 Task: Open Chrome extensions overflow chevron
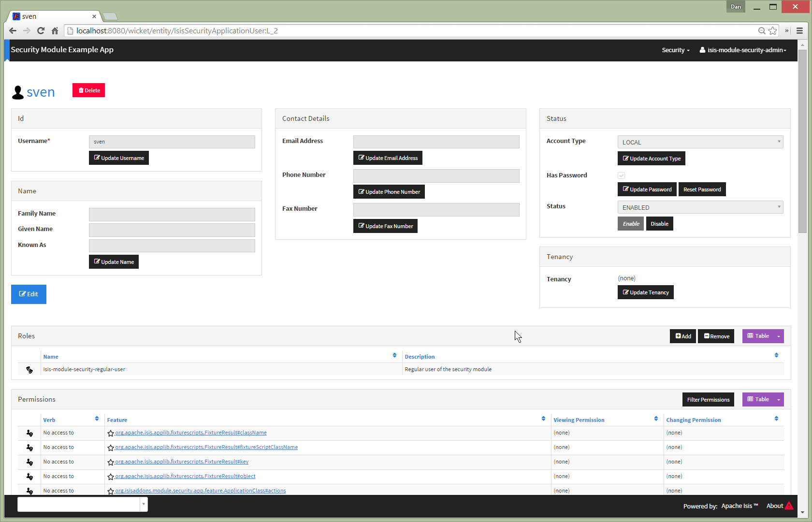pyautogui.click(x=787, y=31)
